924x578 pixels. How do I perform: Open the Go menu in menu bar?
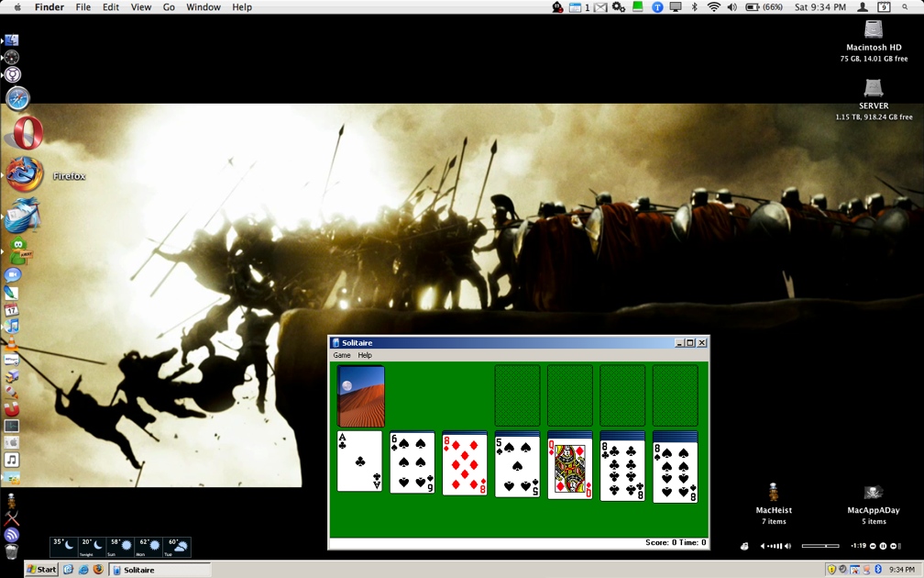click(x=169, y=7)
